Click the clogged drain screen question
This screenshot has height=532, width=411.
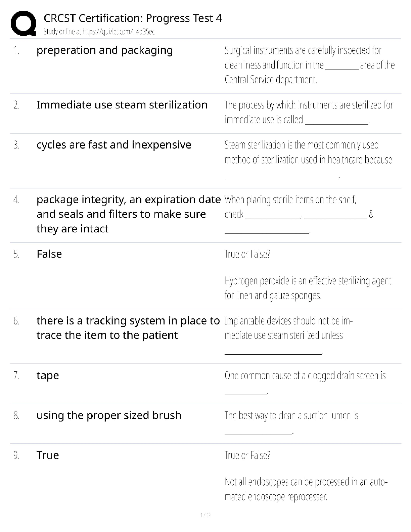click(x=305, y=375)
